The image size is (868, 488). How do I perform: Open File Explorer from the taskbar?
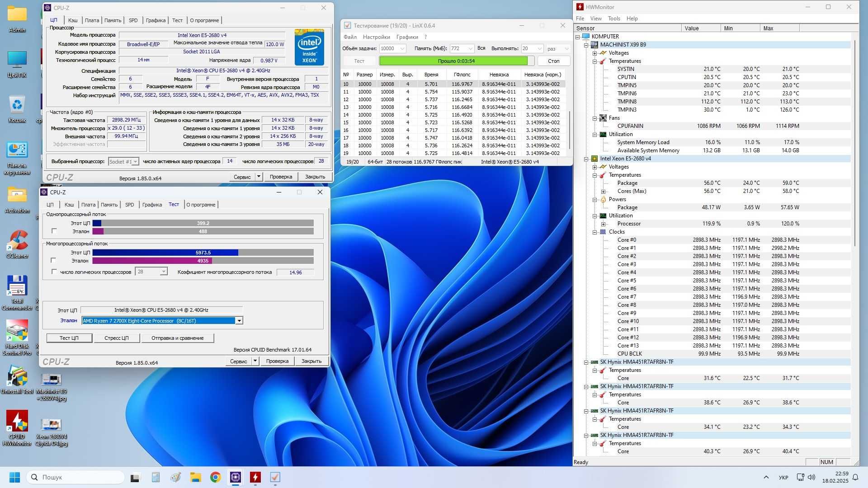[x=195, y=477]
